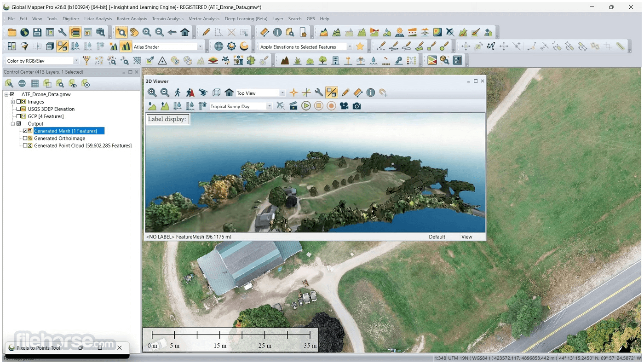
Task: Collapse the Output group in the layer tree
Action: tap(12, 124)
